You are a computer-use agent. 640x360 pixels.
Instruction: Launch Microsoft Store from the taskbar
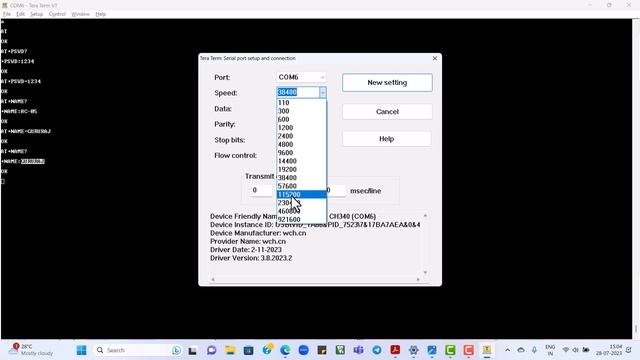(249, 350)
